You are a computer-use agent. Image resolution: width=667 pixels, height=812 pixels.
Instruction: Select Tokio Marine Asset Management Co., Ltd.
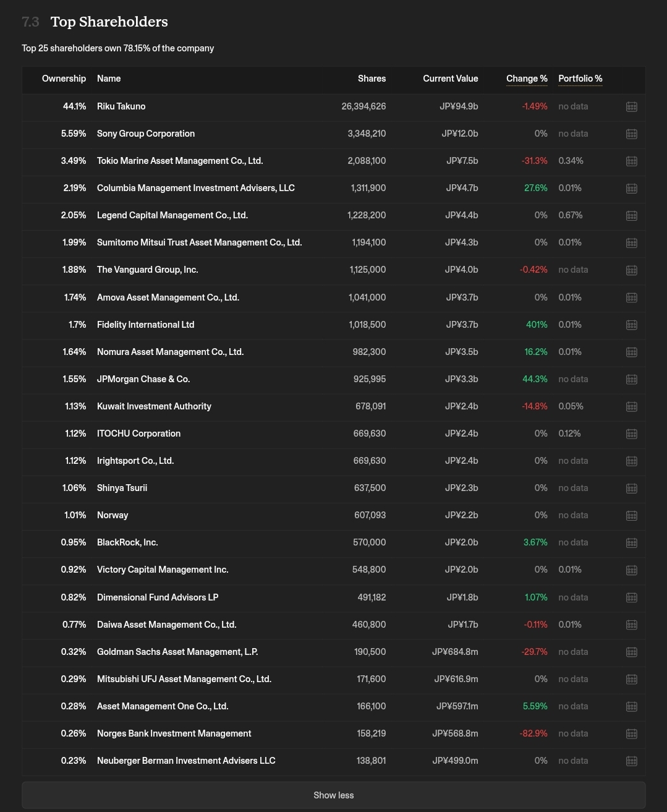pyautogui.click(x=180, y=161)
